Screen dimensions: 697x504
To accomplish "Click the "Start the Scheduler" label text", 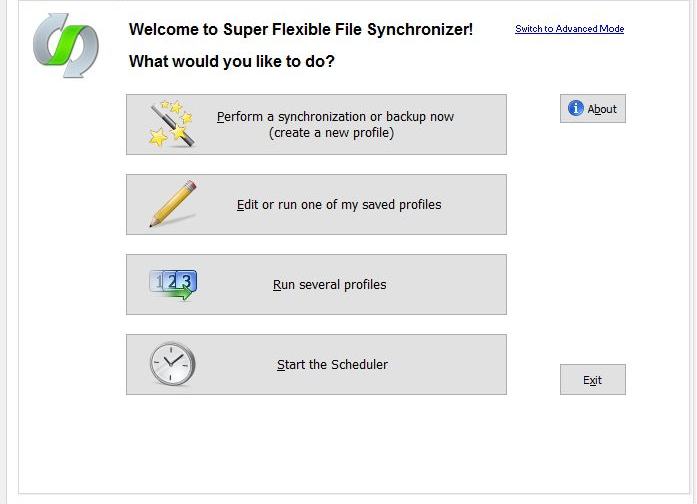I will pyautogui.click(x=332, y=365).
